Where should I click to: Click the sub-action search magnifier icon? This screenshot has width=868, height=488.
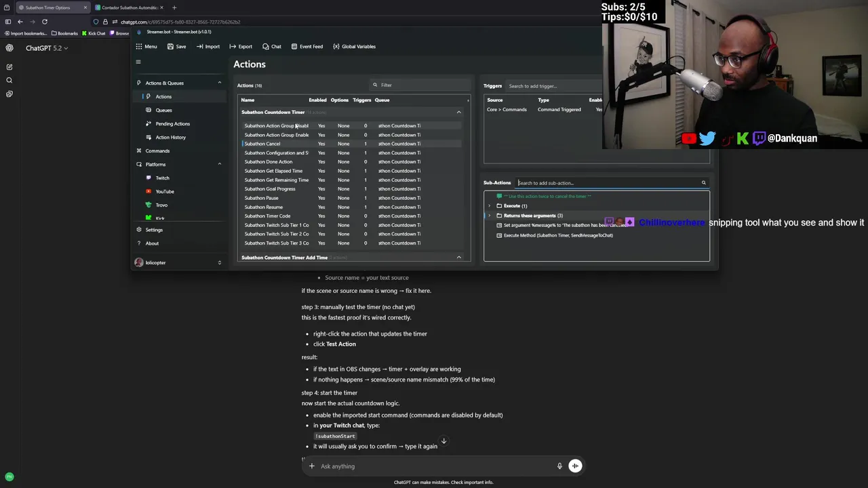[703, 183]
